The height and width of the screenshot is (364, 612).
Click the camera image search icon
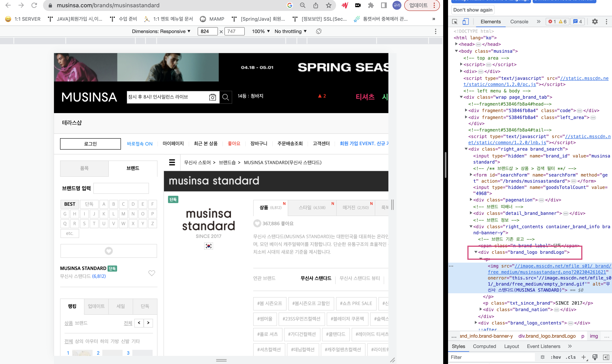tap(212, 97)
